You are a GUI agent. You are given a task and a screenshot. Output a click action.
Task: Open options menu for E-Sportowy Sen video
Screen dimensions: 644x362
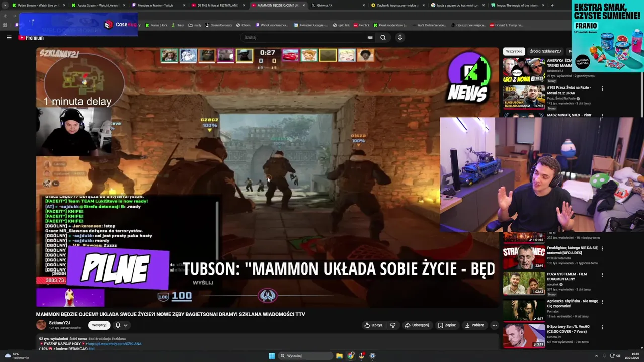tap(602, 327)
